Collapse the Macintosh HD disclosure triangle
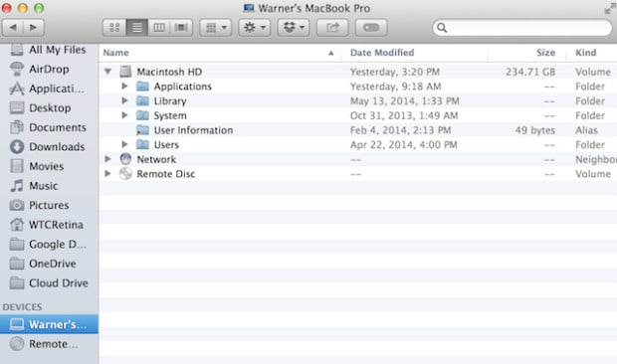 pos(107,72)
